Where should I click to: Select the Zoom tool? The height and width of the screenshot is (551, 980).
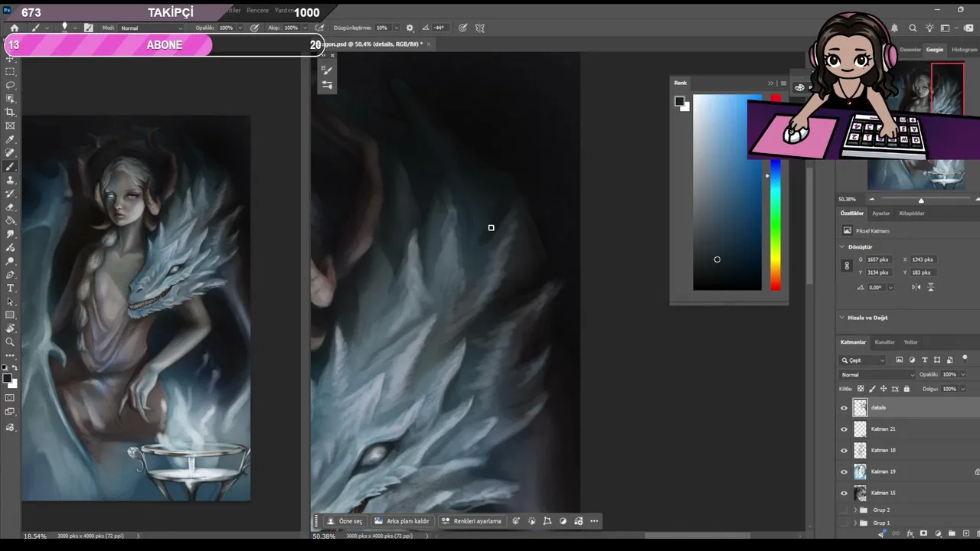tap(10, 342)
